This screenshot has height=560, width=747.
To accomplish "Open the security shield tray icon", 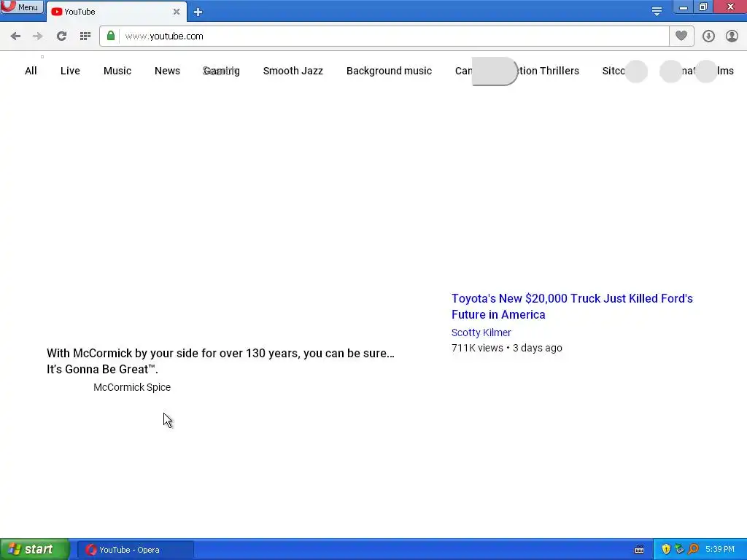I will [x=666, y=550].
